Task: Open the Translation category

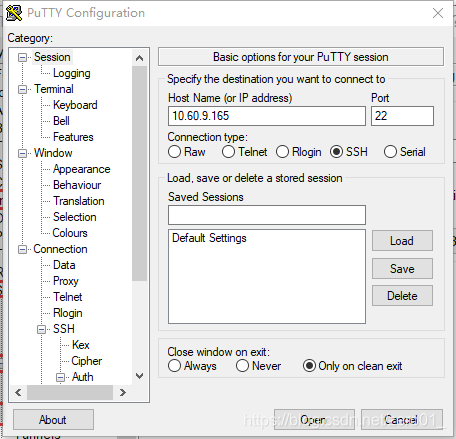Action: tap(79, 201)
